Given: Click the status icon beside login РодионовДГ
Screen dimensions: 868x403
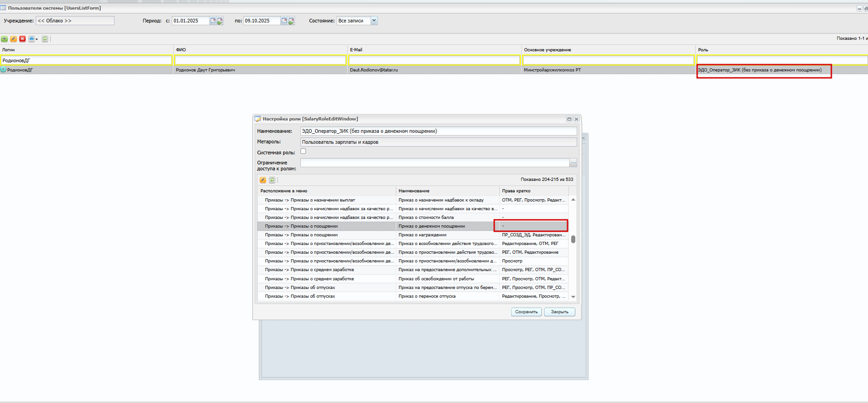Looking at the screenshot, I should (3, 70).
